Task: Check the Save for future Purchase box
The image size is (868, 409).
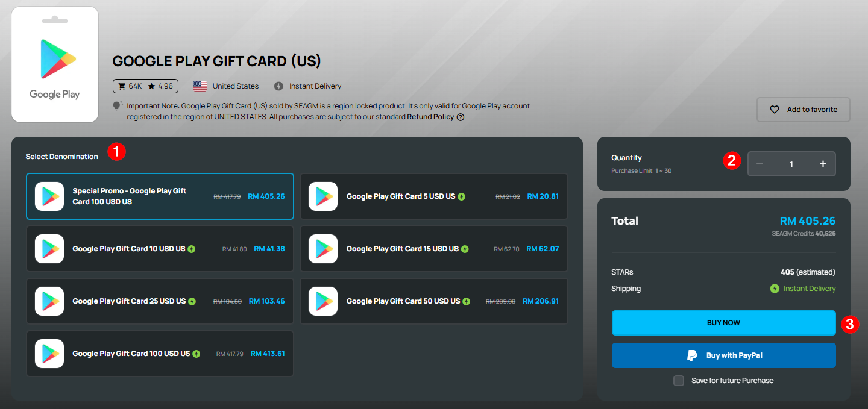Action: 679,381
